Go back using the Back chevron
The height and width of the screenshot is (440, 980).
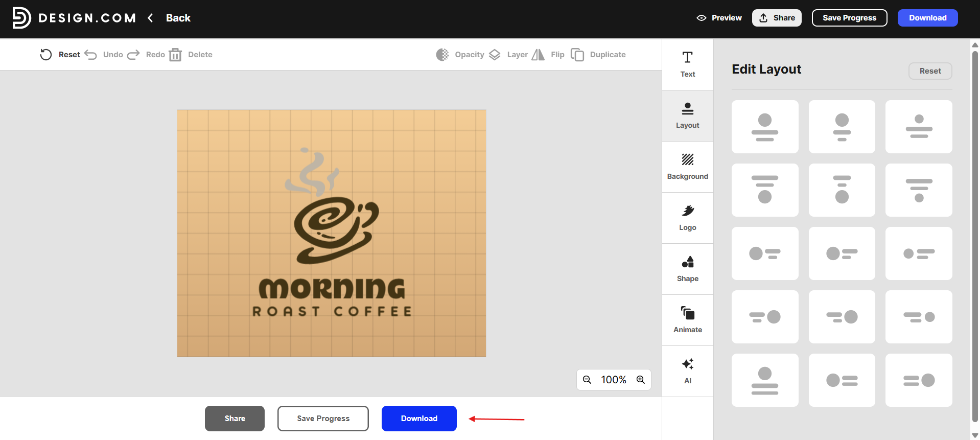150,18
